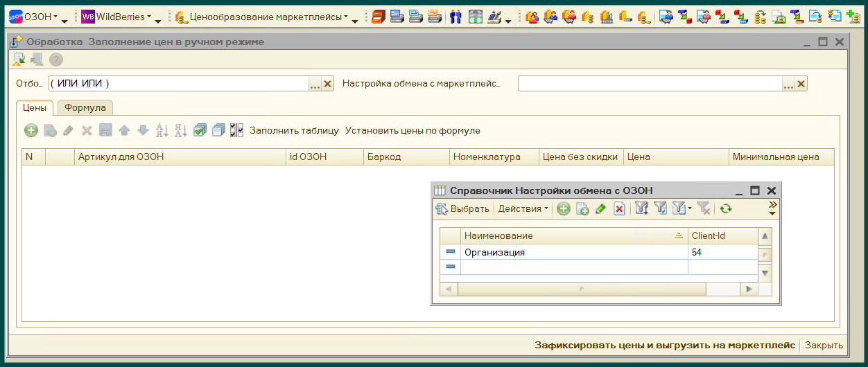Viewport: 868px width, 367px height.
Task: Click the banknote money toolbar icon
Action: tap(475, 17)
